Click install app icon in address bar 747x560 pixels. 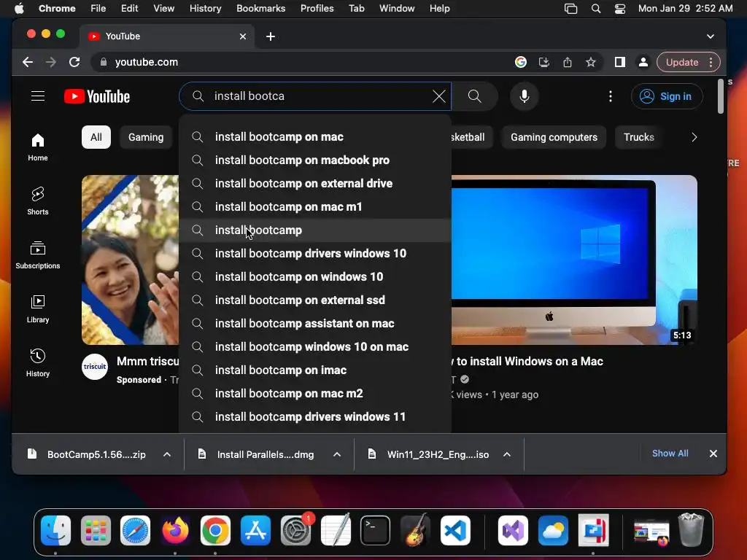(544, 62)
